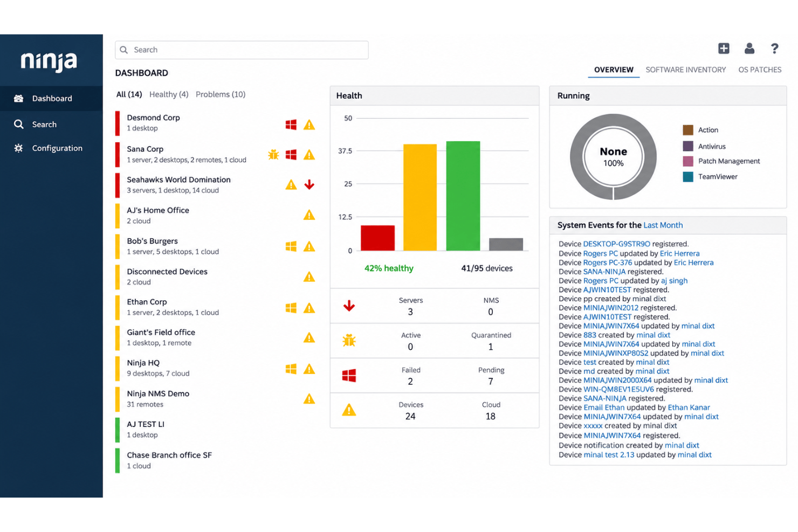Filter organizations by Problems (10)
Viewport: 798px width, 532px height.
coord(221,94)
